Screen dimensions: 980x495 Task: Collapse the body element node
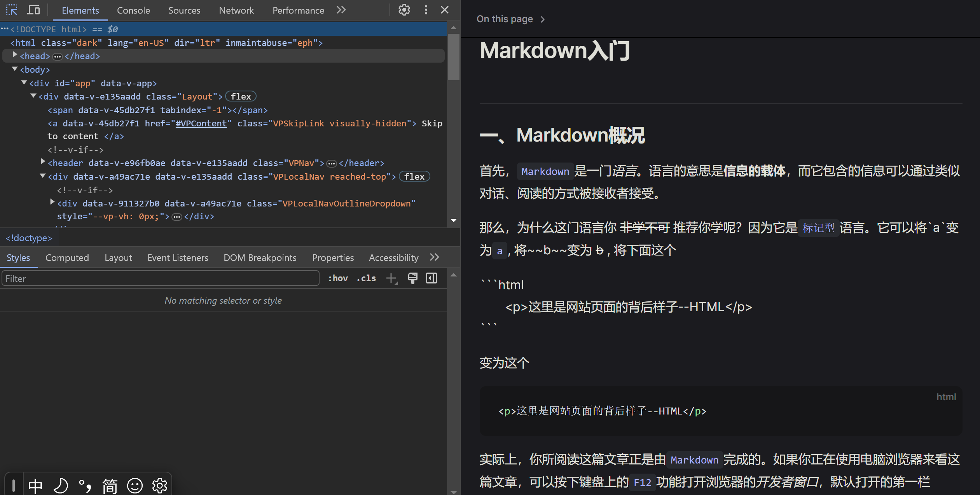pyautogui.click(x=15, y=69)
